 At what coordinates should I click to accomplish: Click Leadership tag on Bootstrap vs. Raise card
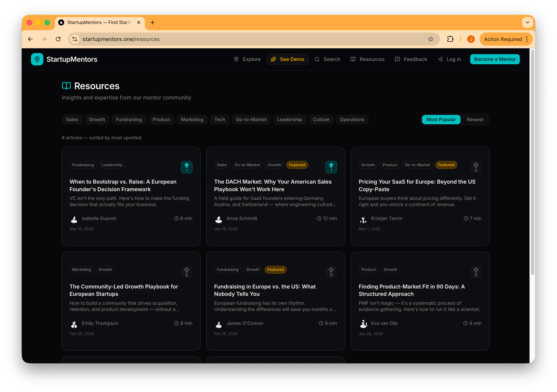[x=112, y=165]
